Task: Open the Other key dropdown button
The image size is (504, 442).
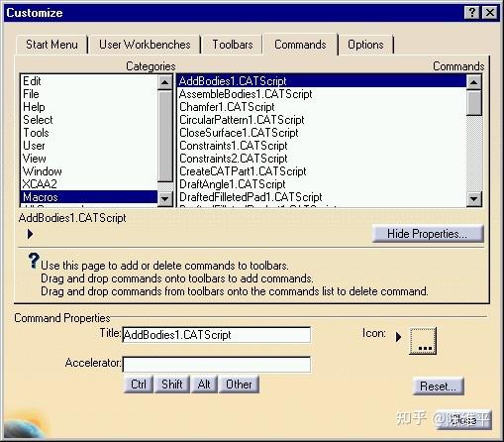Action: (x=239, y=385)
